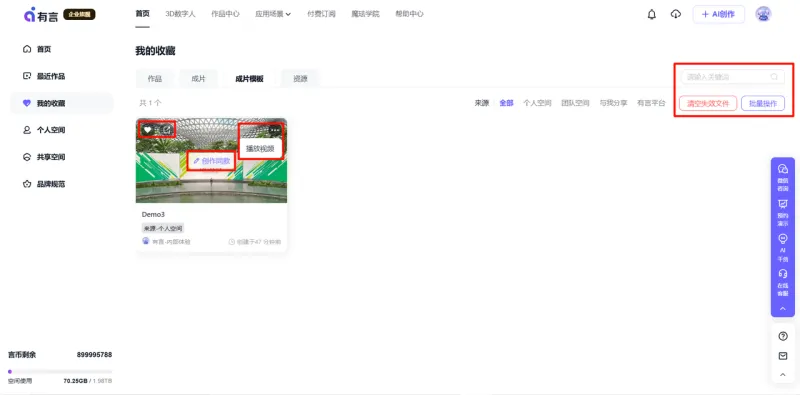
Task: Filter source by 团队空间
Action: [575, 103]
